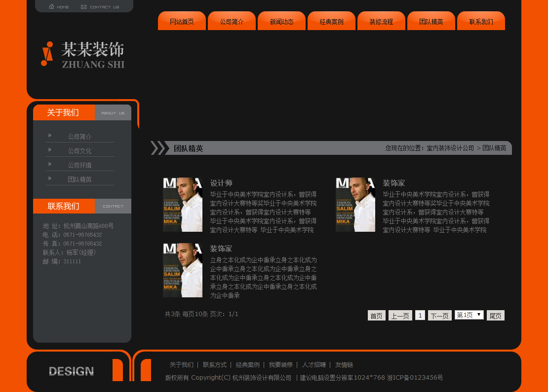This screenshot has height=392, width=548.
Task: Expand the ABOUT US panel header
Action: click(113, 112)
